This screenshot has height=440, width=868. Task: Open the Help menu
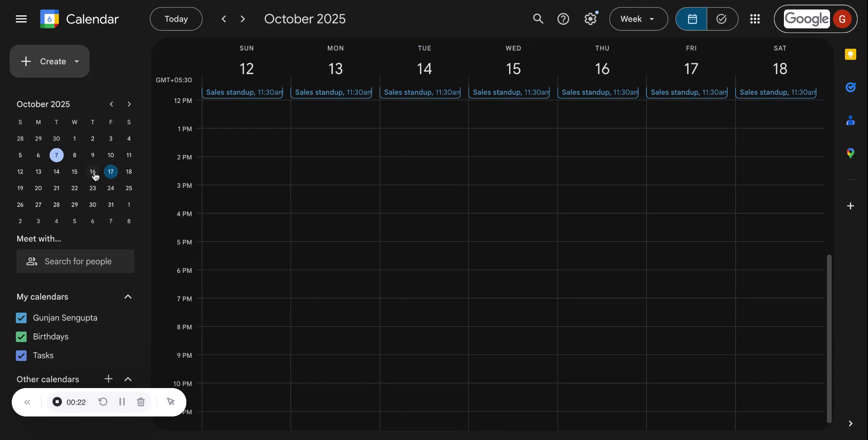click(x=564, y=19)
